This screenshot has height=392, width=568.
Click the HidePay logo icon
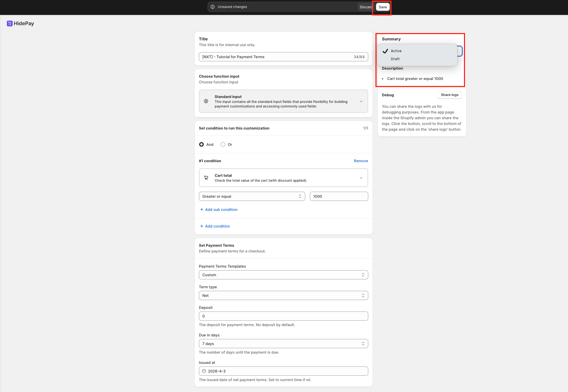pyautogui.click(x=9, y=23)
